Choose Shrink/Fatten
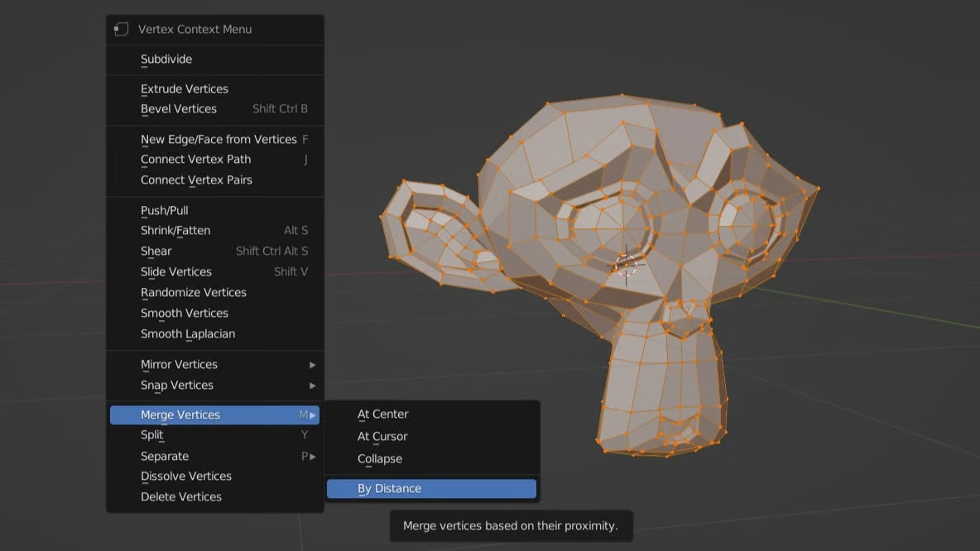The image size is (980, 551). pos(176,230)
